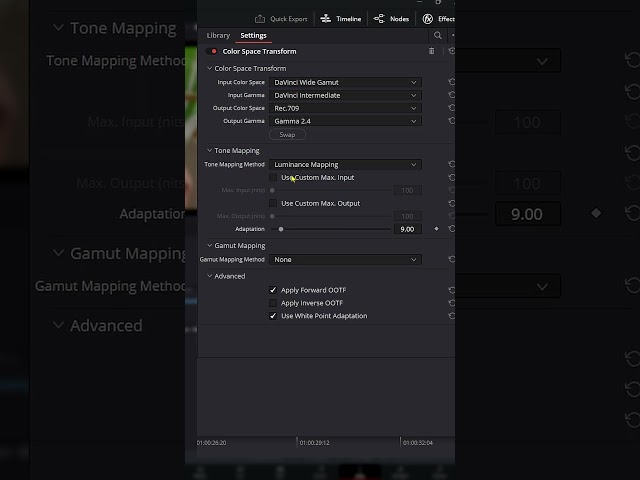Switch to the Library tab
The image size is (640, 480).
[218, 36]
